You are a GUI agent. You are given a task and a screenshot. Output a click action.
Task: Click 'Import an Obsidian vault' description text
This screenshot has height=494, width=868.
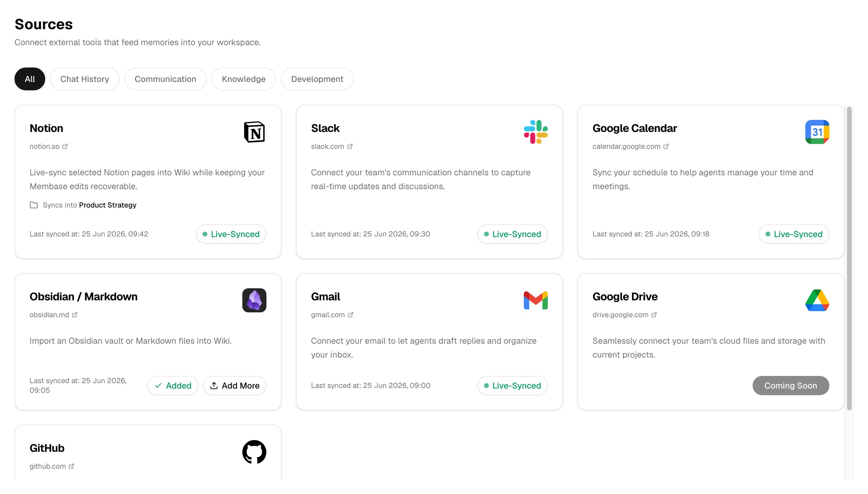(131, 341)
